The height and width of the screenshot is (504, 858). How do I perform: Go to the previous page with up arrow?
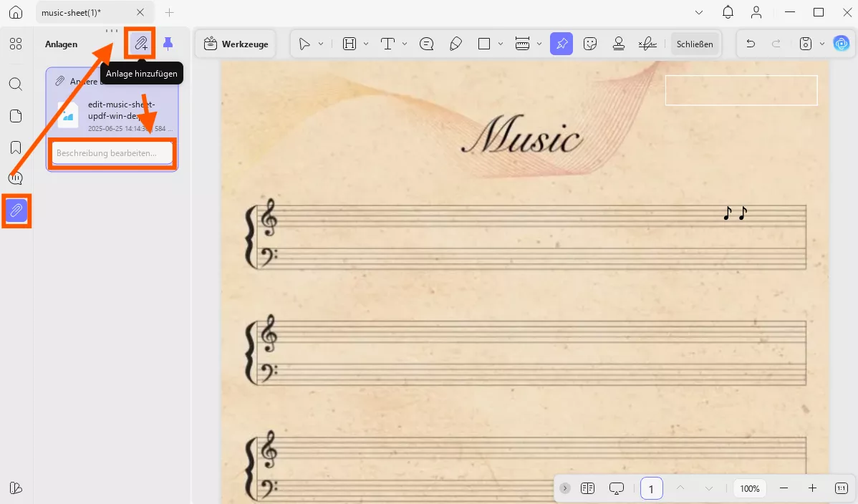(680, 488)
